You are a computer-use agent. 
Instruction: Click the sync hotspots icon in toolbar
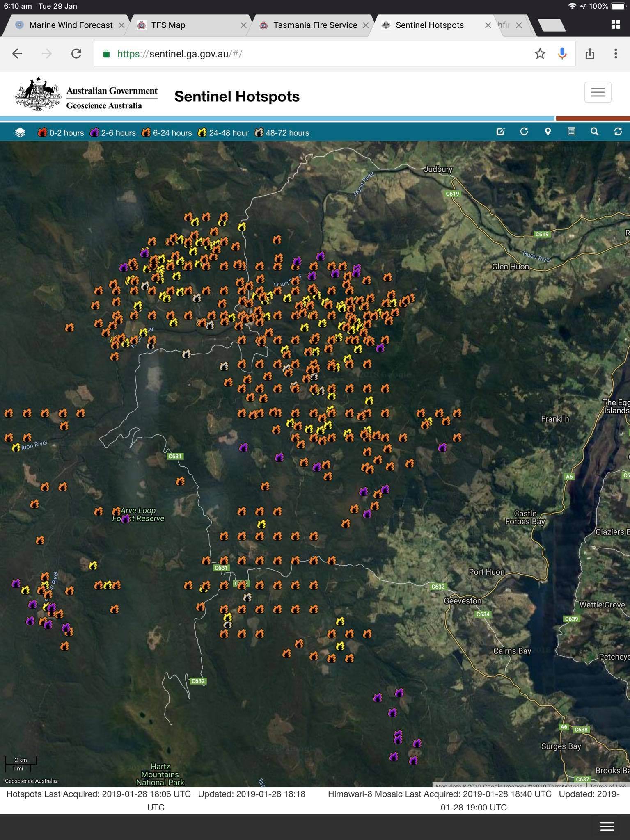(618, 132)
